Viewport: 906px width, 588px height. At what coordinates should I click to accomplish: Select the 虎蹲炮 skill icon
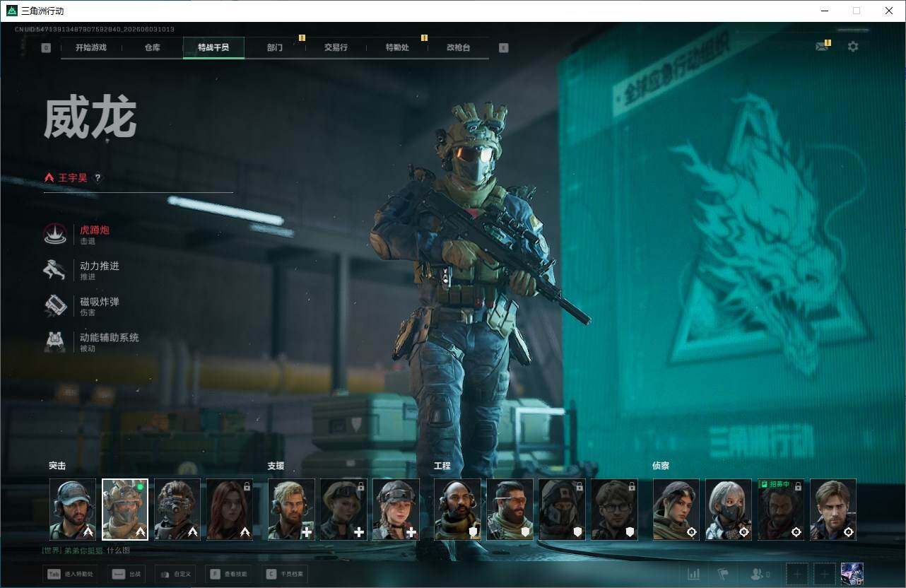[x=55, y=234]
